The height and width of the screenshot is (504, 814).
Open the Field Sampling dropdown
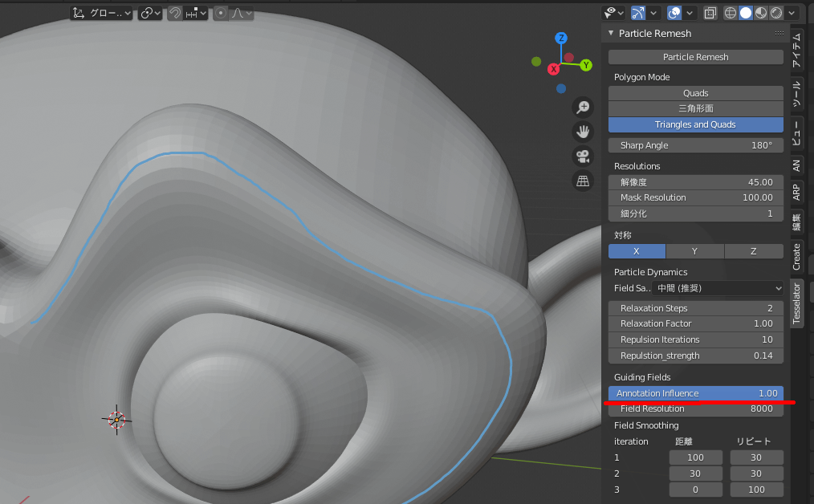[x=718, y=288]
